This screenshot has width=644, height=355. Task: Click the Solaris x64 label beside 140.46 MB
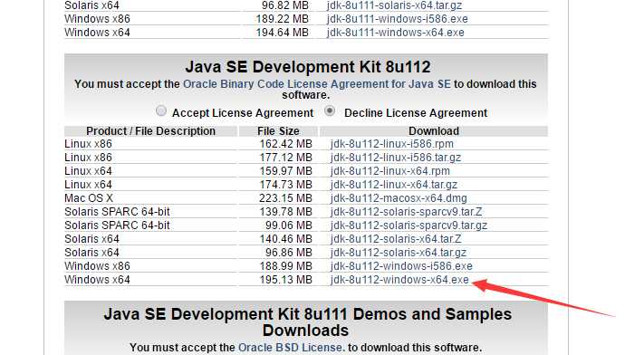tap(91, 239)
